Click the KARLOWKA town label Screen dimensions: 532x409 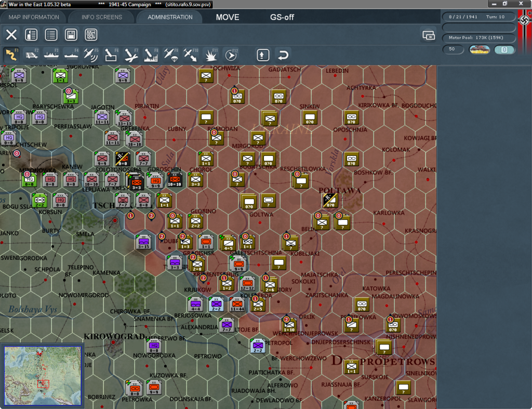pyautogui.click(x=389, y=213)
